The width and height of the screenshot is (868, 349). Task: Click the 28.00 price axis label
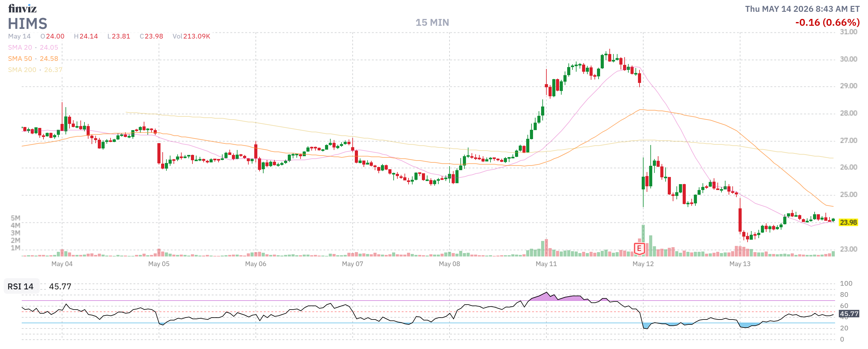point(848,113)
